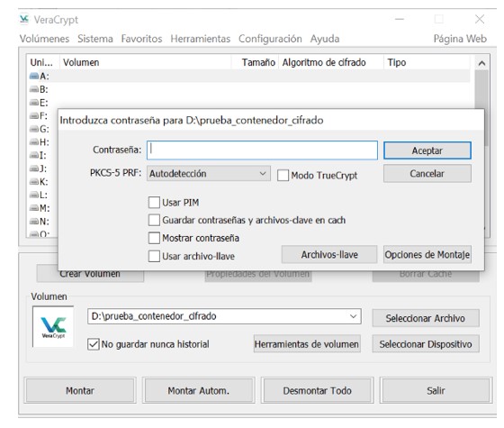Select drive F: icon in list
Screen dimensions: 504x428
coord(34,115)
